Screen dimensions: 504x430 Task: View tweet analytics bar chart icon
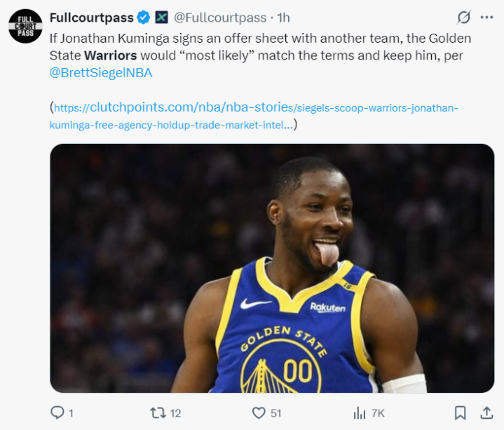[x=360, y=412]
